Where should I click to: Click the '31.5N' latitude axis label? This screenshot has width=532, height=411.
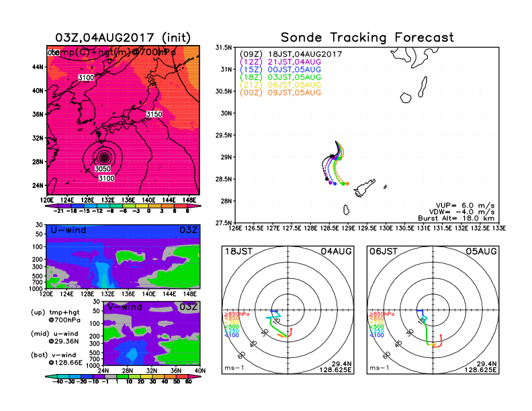(x=224, y=48)
